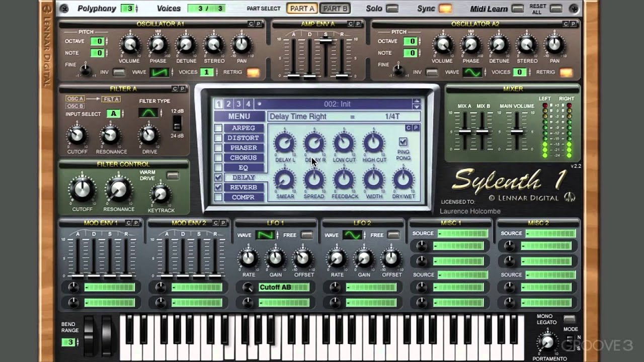The width and height of the screenshot is (644, 362).
Task: Click Filter Control Keytrack knob
Action: (x=160, y=194)
